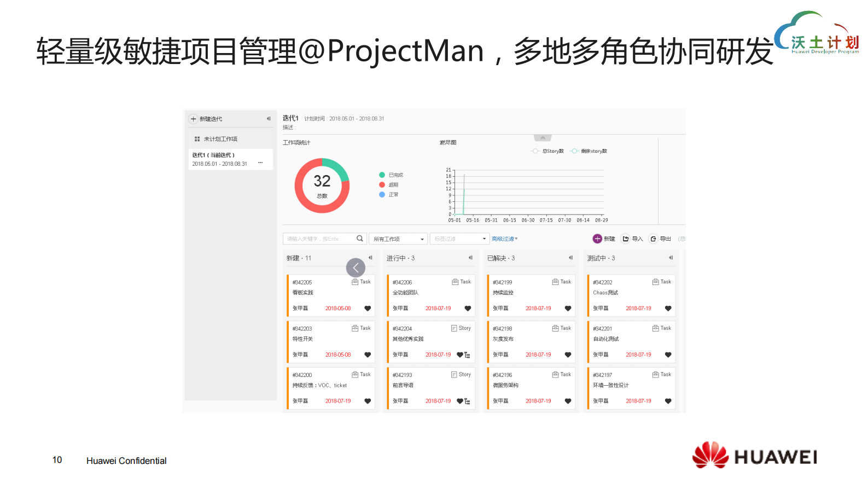This screenshot has width=868, height=488.
Task: Click the round back arrow button
Action: [x=356, y=268]
